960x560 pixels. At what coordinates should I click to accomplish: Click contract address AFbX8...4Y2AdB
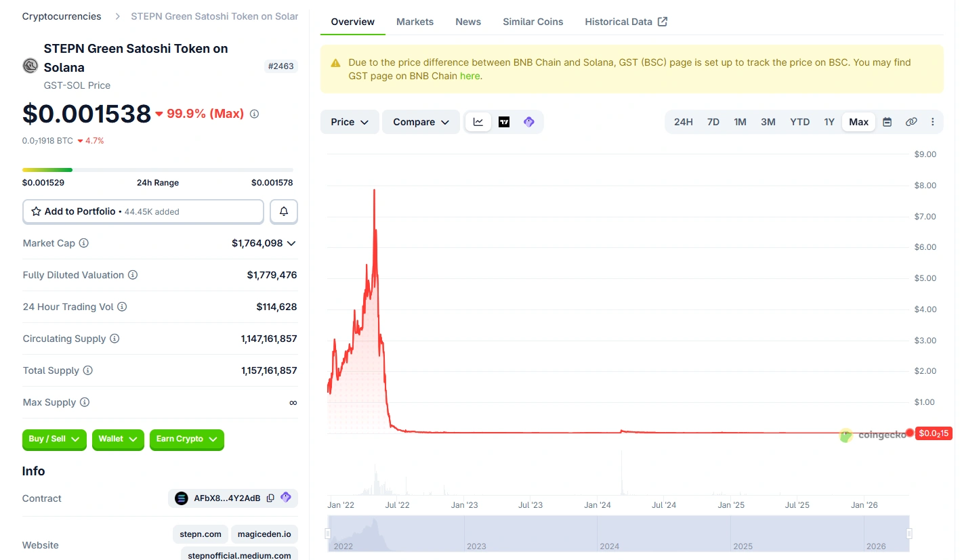(227, 498)
